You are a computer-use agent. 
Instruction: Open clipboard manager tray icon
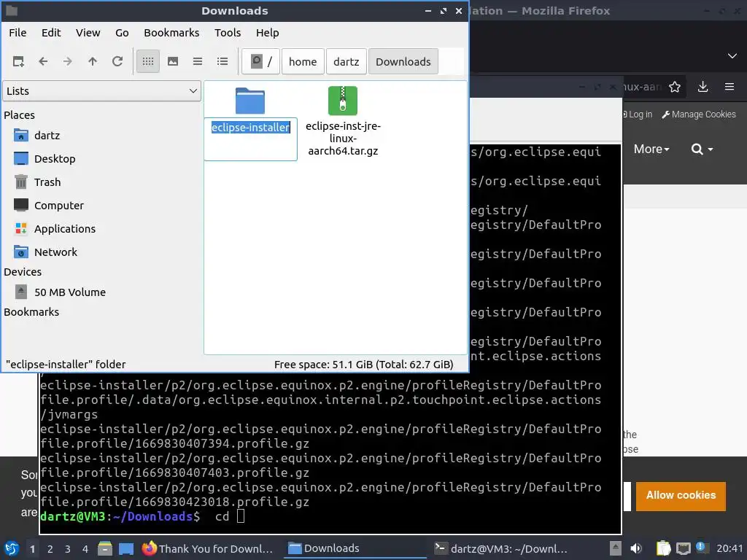[663, 548]
